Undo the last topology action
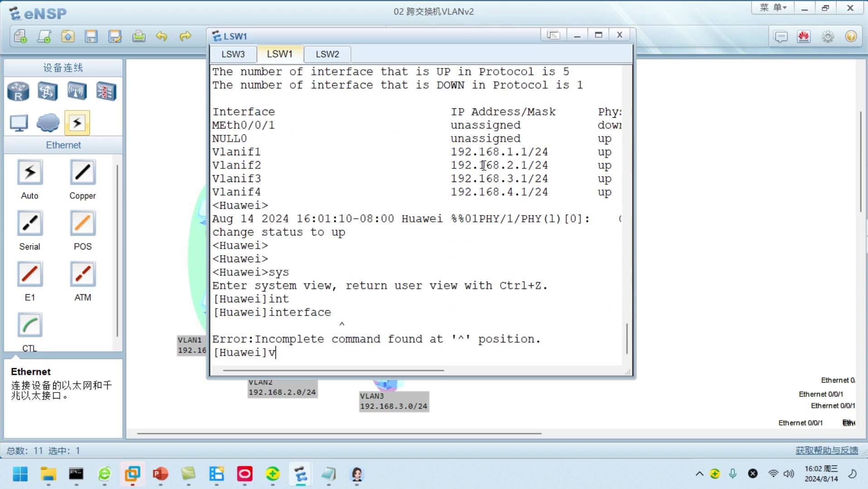The image size is (868, 489). (x=162, y=36)
